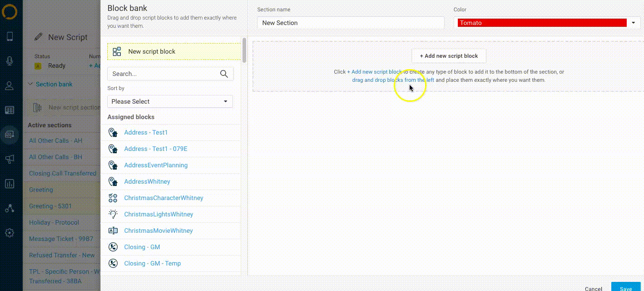
Task: Select the Address - Test1 block
Action: pyautogui.click(x=146, y=132)
